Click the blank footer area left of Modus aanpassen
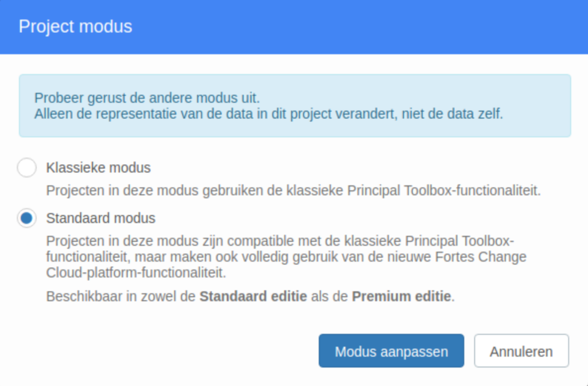588x386 pixels. point(165,351)
